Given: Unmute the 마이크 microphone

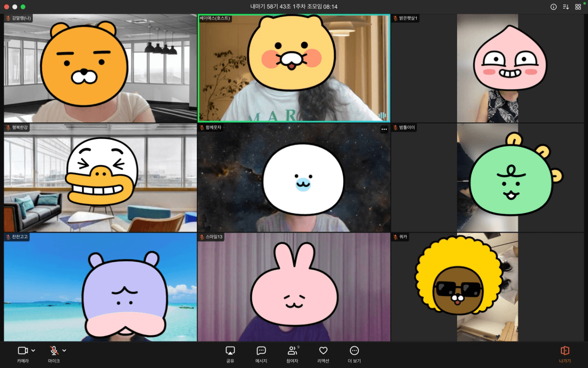Looking at the screenshot, I should coord(54,354).
